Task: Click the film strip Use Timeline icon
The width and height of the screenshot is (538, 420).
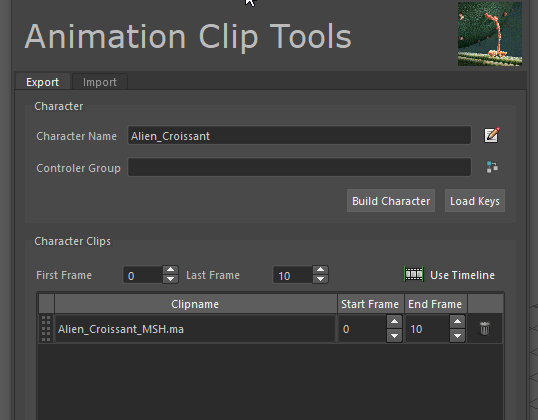Action: [x=414, y=274]
